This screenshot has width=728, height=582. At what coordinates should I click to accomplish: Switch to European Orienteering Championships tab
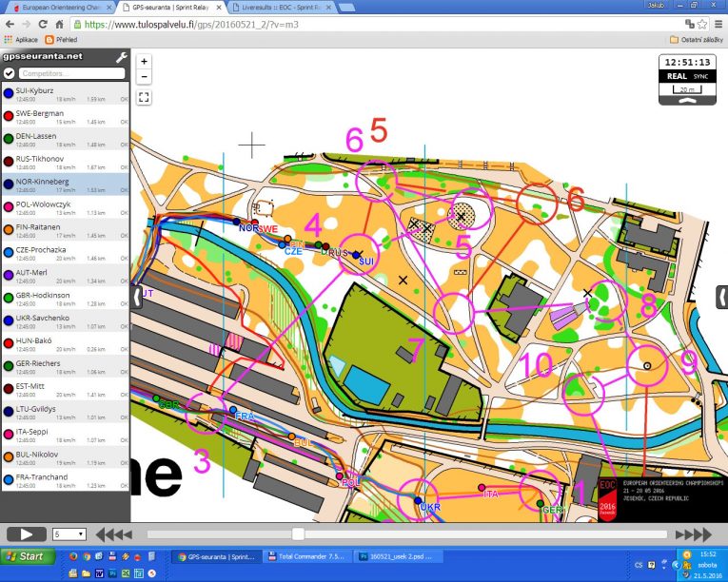pos(60,8)
